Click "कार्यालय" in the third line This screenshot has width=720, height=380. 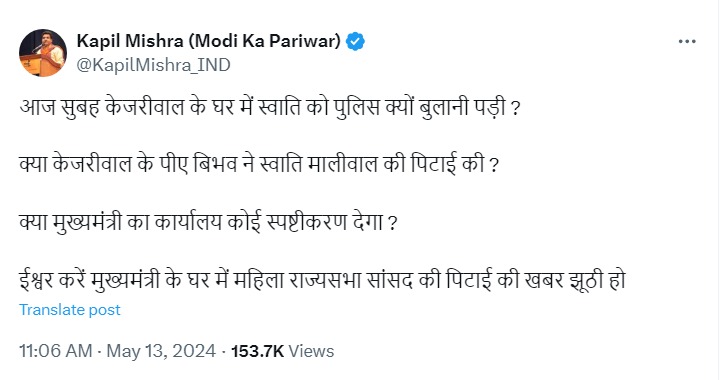point(188,222)
